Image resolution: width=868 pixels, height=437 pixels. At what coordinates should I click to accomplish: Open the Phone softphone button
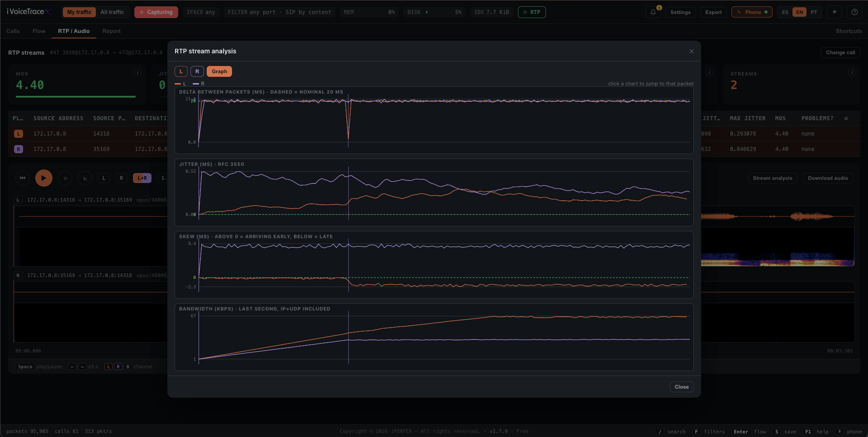[x=752, y=12]
